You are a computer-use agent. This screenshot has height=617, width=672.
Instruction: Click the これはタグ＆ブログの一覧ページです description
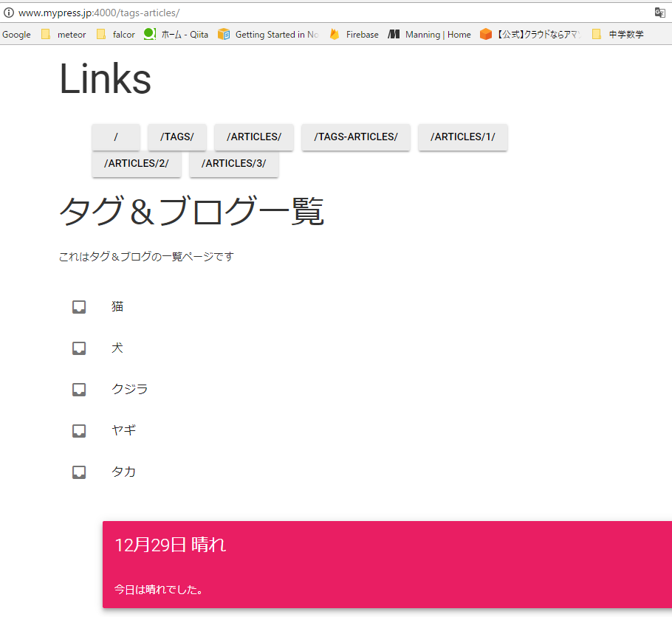coord(146,257)
